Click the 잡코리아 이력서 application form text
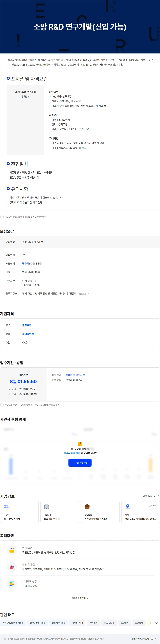 pos(74,380)
